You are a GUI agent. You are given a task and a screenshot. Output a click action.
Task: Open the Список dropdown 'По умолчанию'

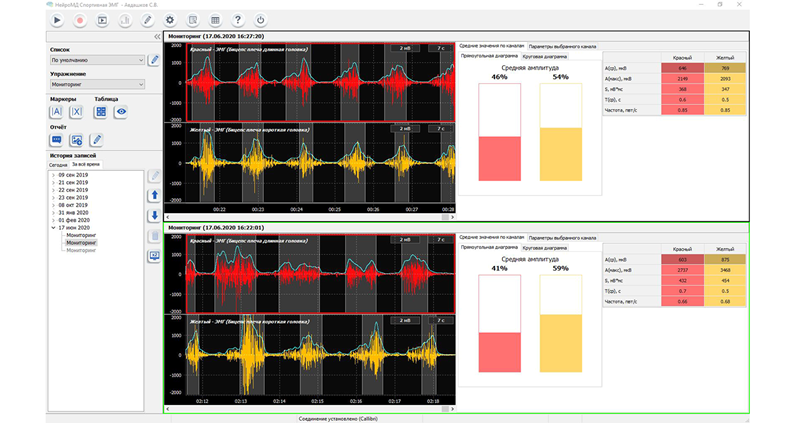click(x=97, y=60)
